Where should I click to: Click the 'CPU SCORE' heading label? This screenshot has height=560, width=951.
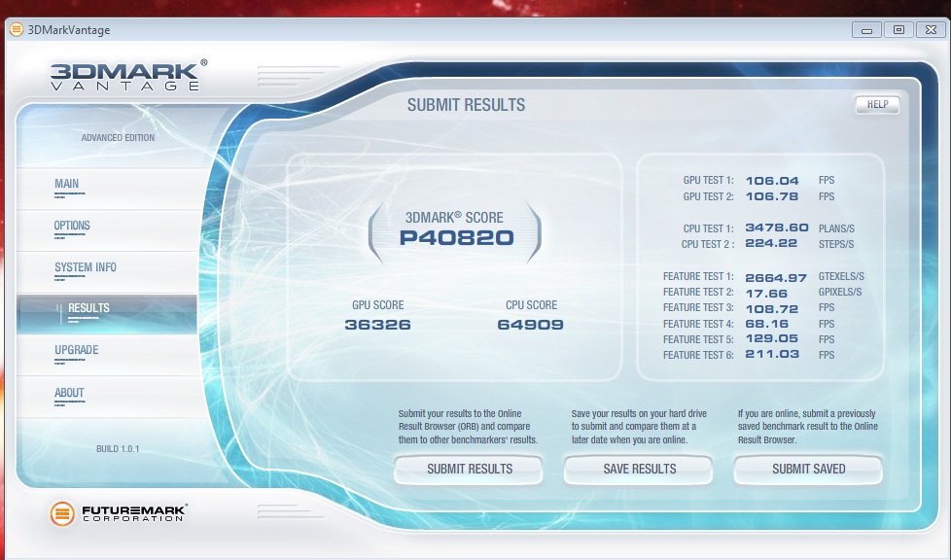(x=531, y=305)
